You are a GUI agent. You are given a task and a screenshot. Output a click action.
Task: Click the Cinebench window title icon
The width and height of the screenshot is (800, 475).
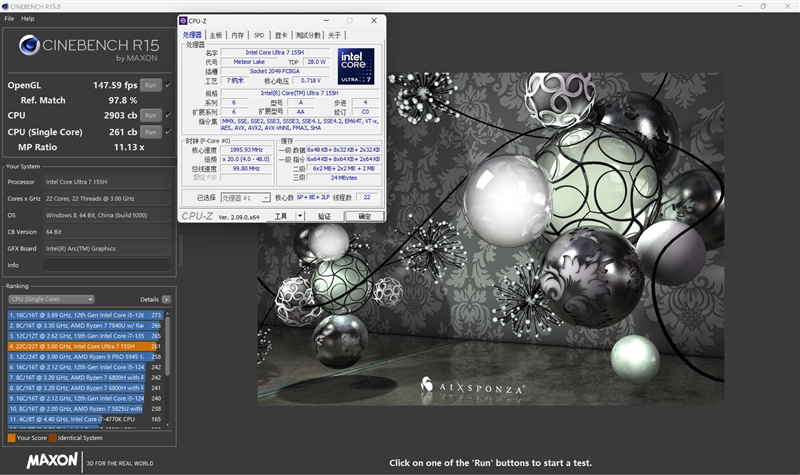(6, 6)
